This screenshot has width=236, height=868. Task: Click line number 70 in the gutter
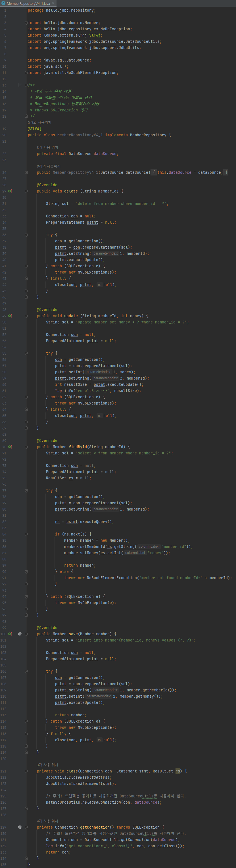pos(4,447)
